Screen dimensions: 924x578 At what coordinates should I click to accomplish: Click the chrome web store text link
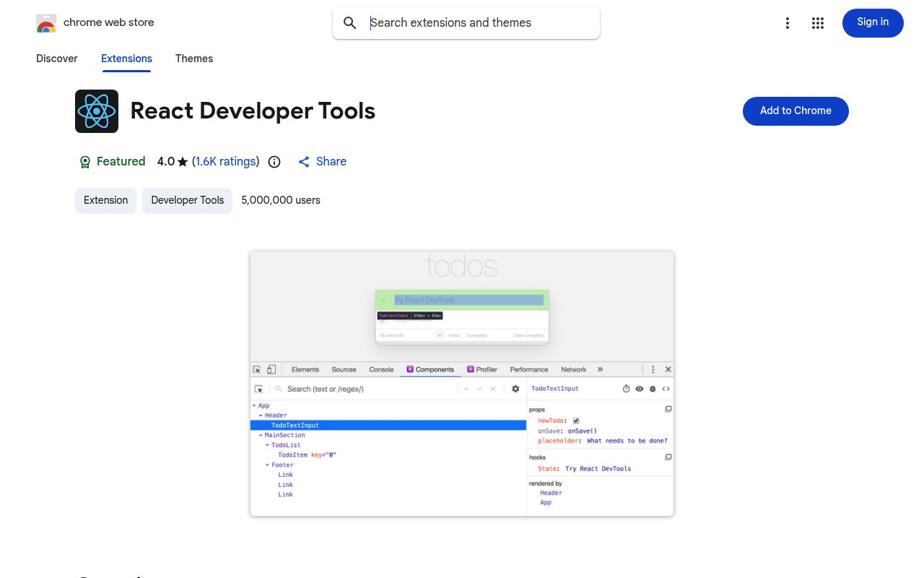click(108, 22)
